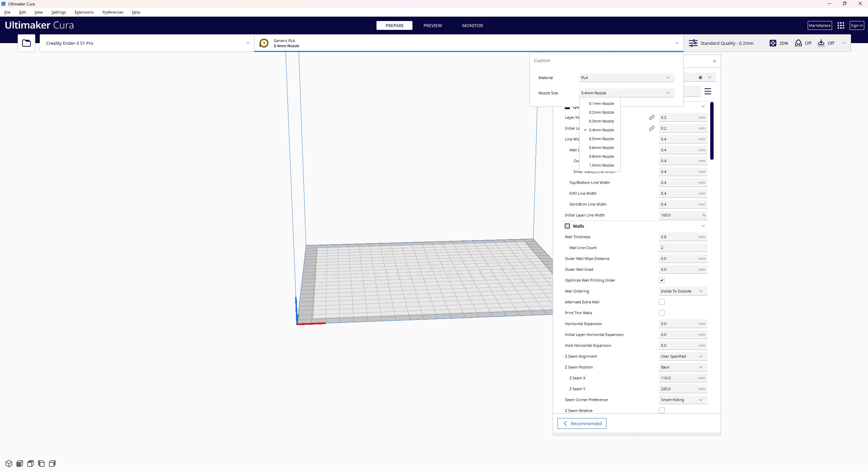This screenshot has width=868, height=471.
Task: Open the Preferences menu
Action: 113,12
